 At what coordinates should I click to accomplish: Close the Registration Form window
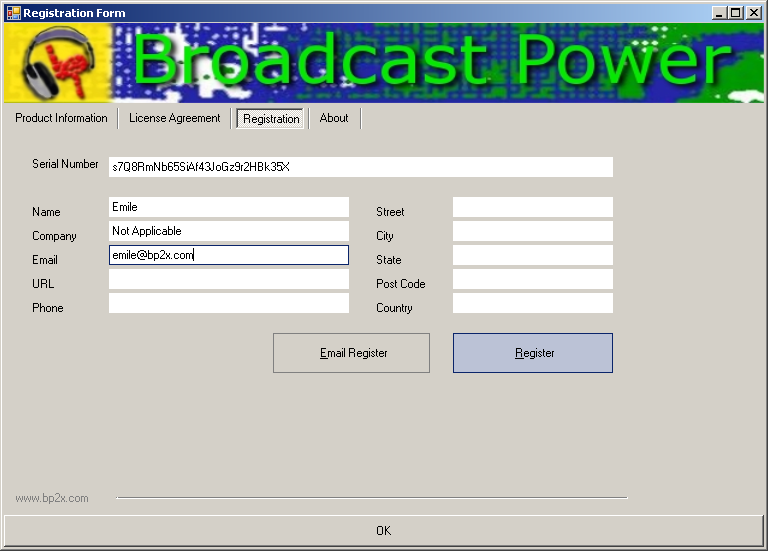[753, 13]
